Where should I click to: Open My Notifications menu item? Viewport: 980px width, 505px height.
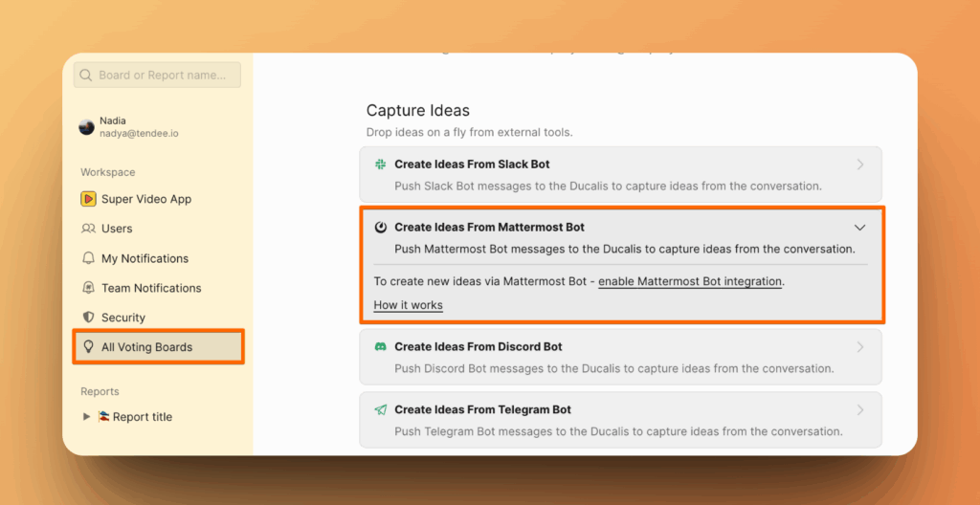click(x=145, y=258)
